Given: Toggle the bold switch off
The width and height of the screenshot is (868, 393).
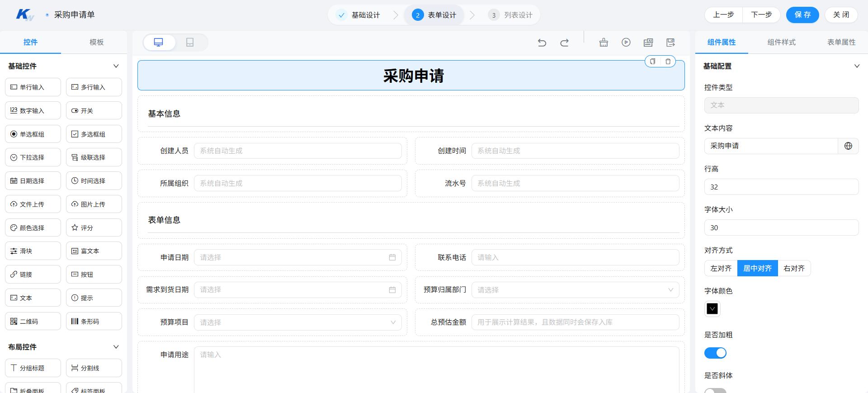Looking at the screenshot, I should click(x=715, y=353).
